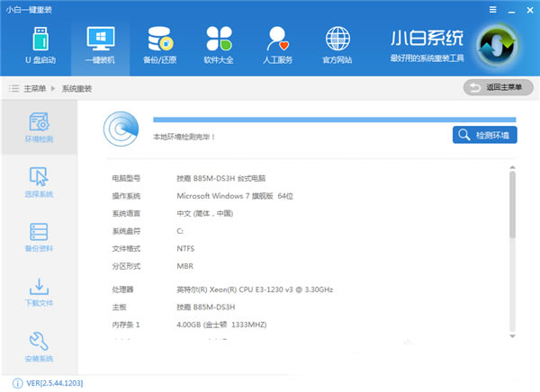Go to the 选择系统 step in sidebar
540x392 pixels.
click(39, 181)
